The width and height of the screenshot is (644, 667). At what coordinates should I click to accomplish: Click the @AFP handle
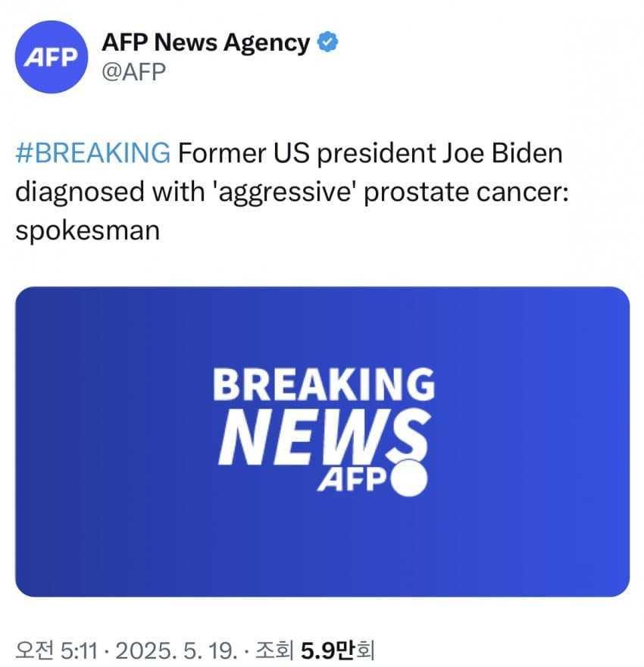coord(133,72)
